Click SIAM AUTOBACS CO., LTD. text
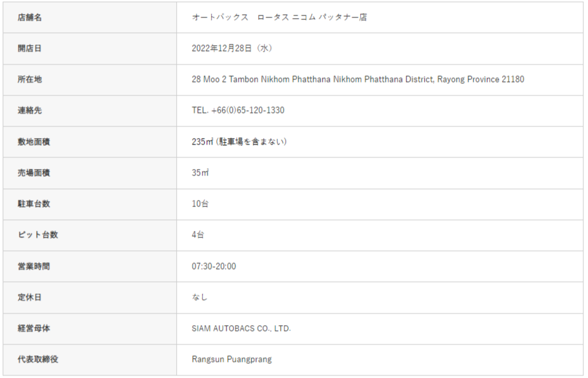The image size is (588, 378). coord(241,328)
